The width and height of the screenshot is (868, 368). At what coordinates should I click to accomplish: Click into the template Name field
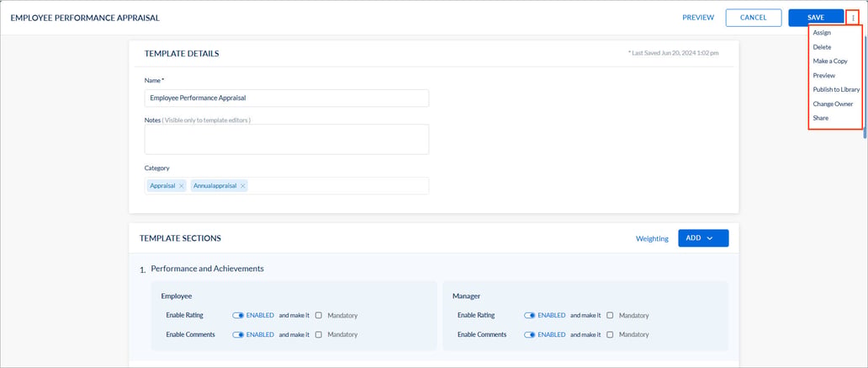(286, 98)
